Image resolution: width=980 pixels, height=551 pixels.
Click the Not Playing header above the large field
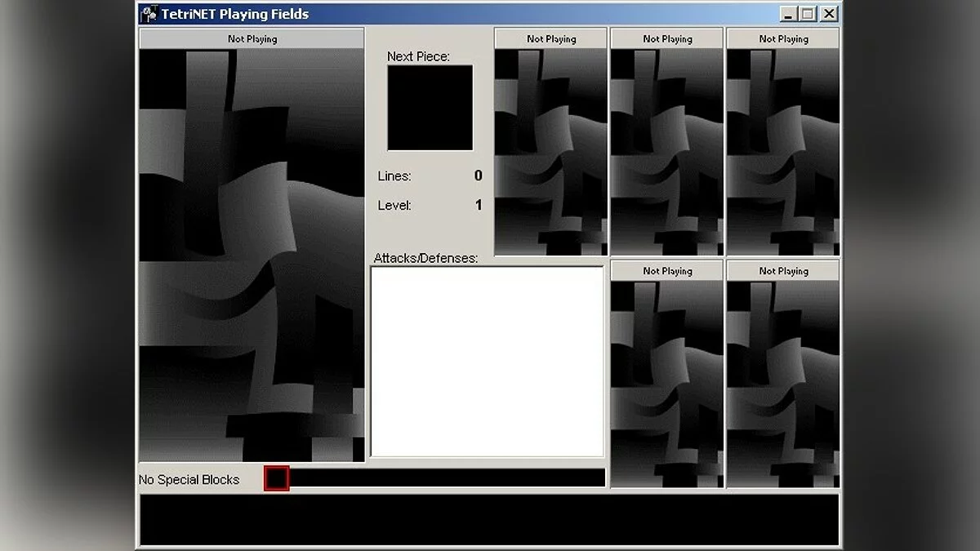coord(252,38)
